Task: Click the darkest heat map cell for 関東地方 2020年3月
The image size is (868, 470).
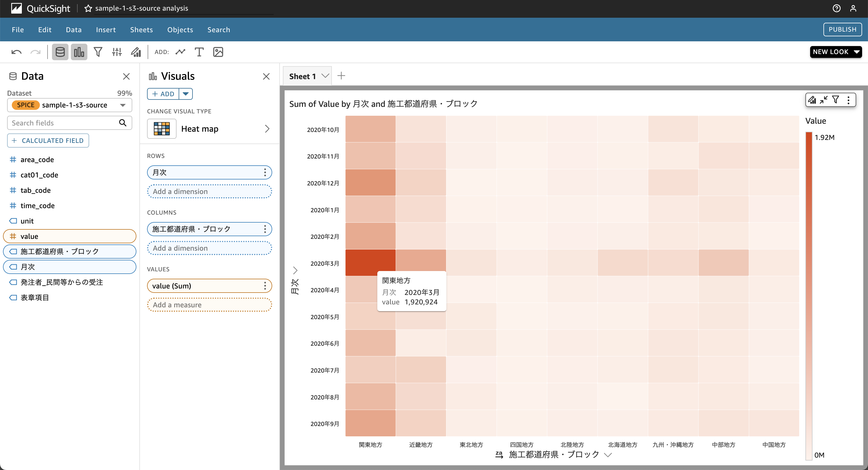Action: (370, 263)
